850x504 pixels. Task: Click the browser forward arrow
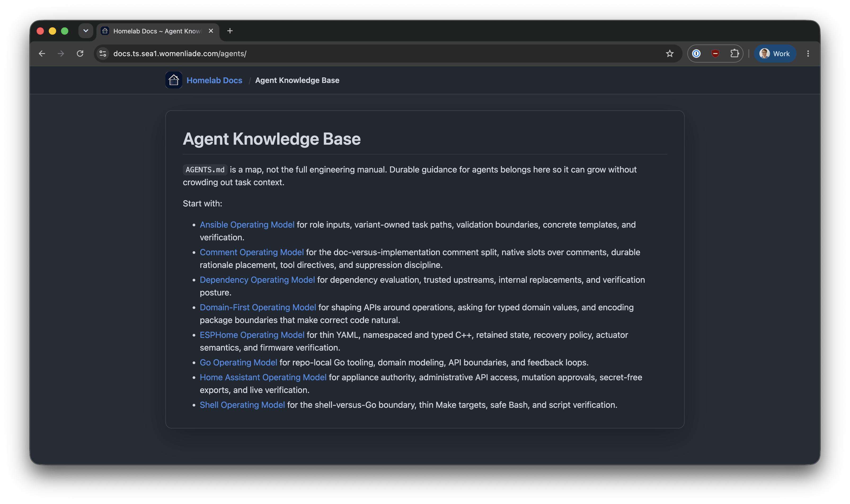61,54
